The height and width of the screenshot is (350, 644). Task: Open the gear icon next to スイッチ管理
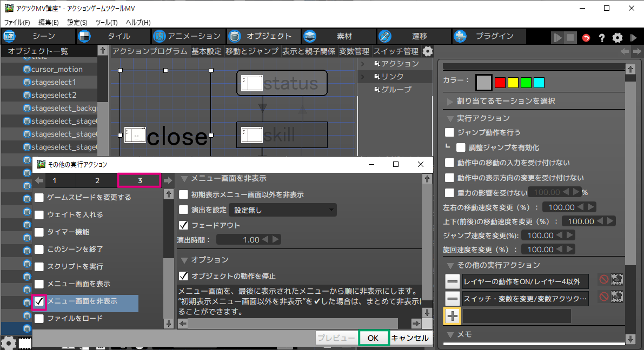pos(428,51)
